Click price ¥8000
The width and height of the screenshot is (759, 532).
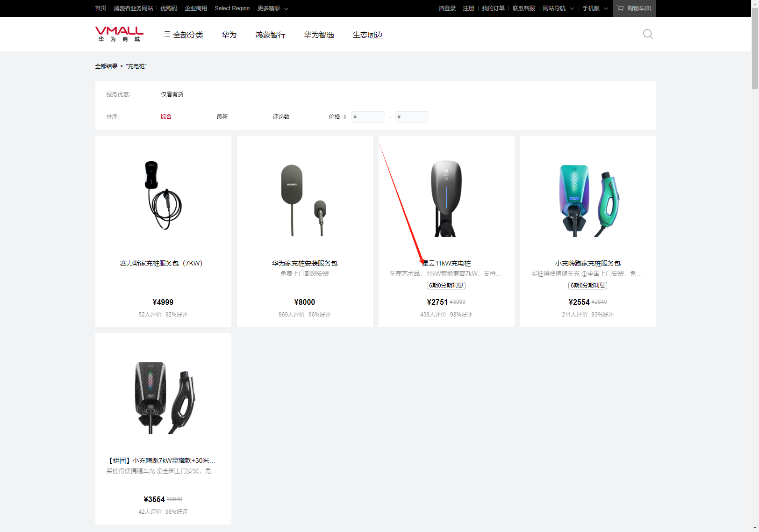pyautogui.click(x=305, y=302)
